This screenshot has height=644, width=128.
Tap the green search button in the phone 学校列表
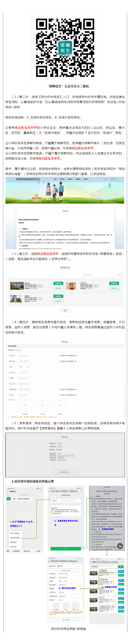click(121, 567)
